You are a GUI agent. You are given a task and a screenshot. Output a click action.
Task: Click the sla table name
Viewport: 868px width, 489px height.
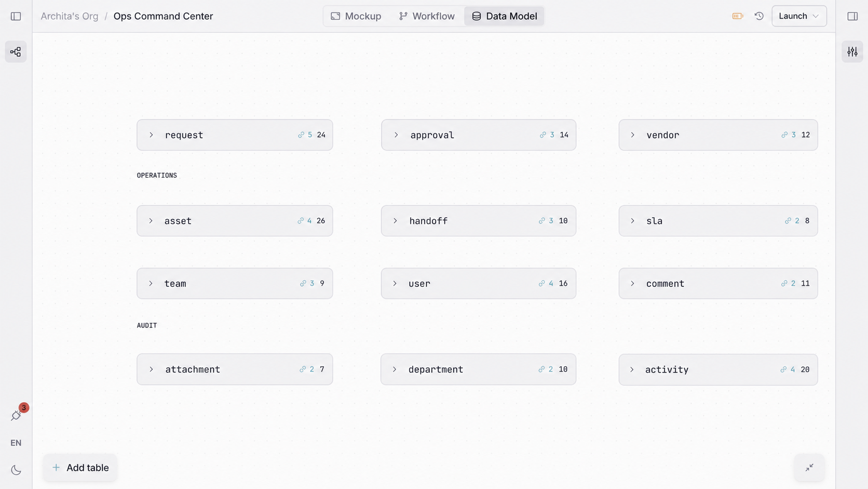[x=654, y=221]
